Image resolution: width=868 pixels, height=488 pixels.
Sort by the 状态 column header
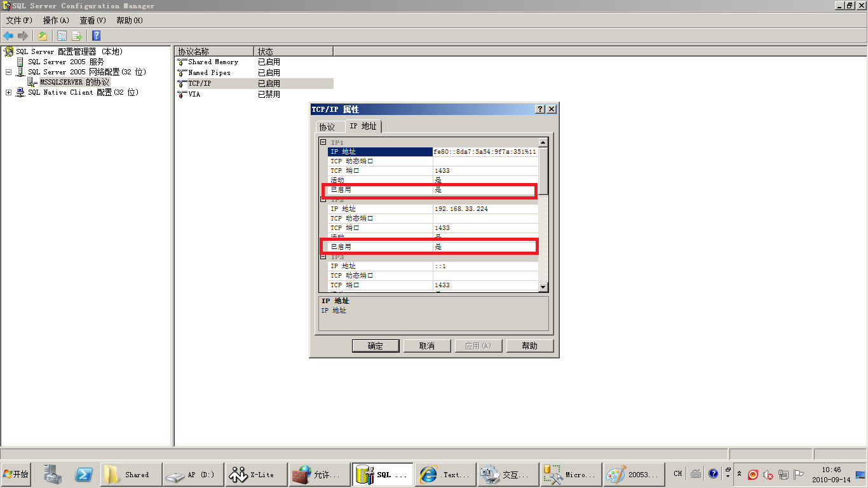click(294, 51)
